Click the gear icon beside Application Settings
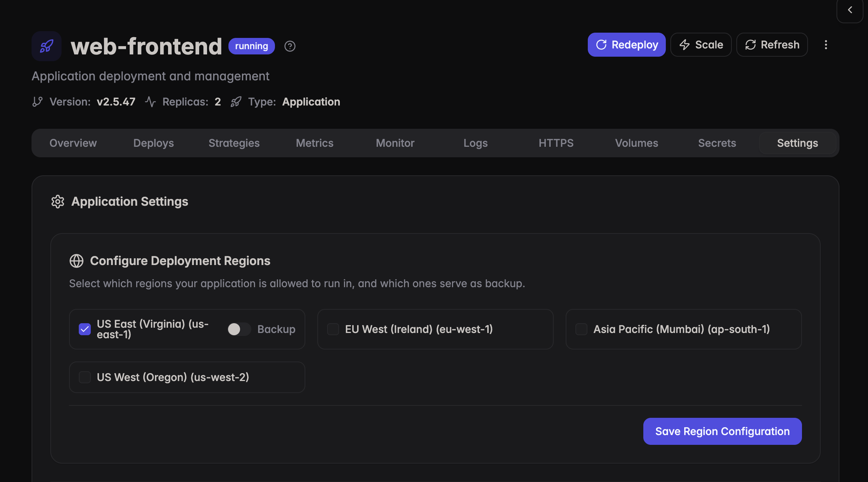This screenshot has width=868, height=482. click(x=58, y=202)
